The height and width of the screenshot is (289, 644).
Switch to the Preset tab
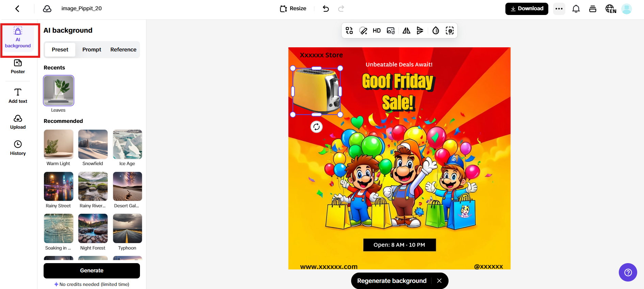pos(60,50)
